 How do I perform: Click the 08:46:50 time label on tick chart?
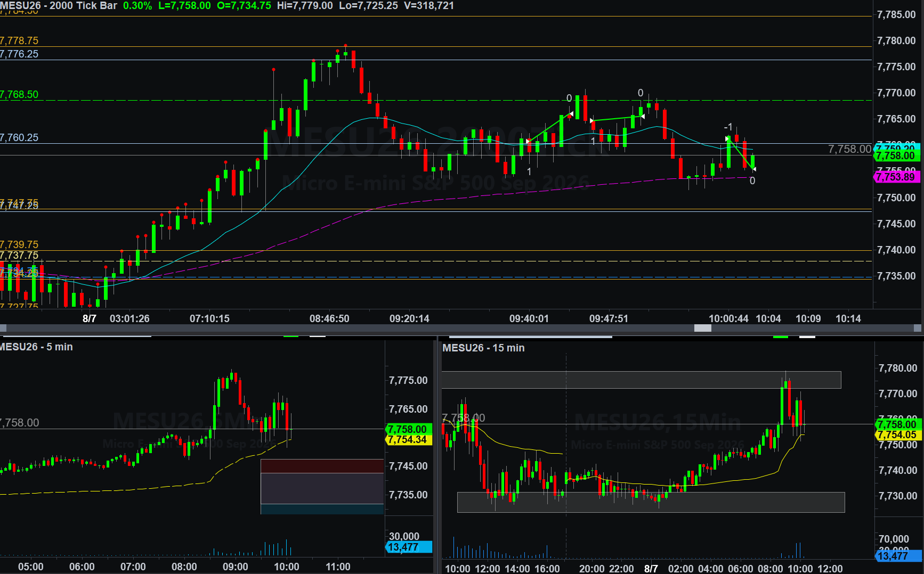[x=329, y=318]
